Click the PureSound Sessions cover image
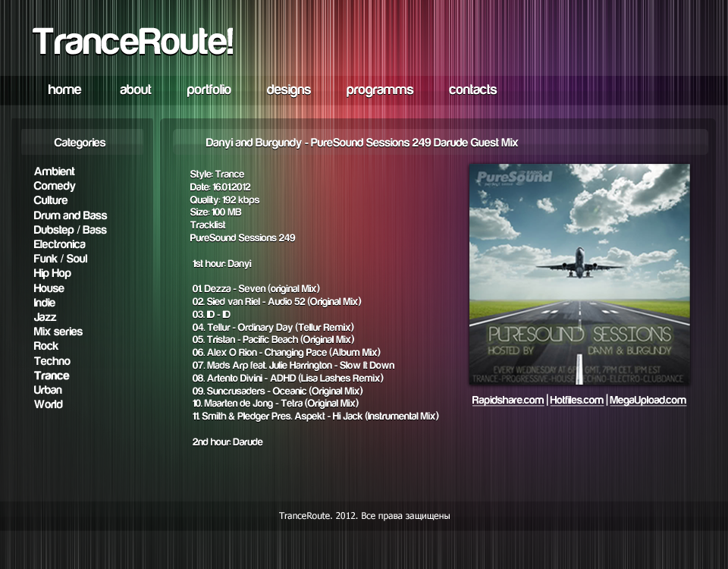 pos(579,274)
